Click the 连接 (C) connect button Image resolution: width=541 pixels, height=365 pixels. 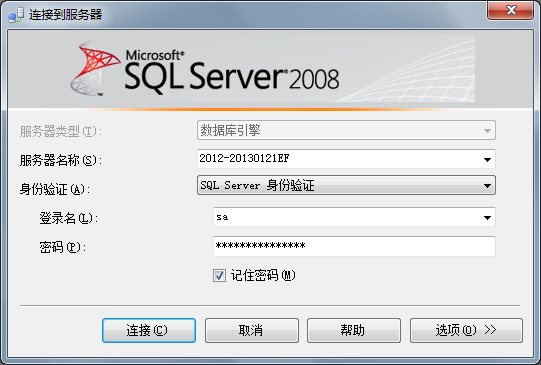coord(149,330)
